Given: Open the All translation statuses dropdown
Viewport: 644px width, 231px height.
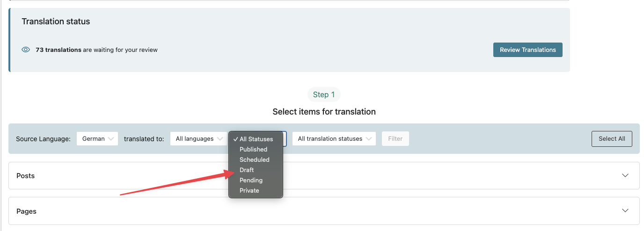Looking at the screenshot, I should tap(334, 138).
